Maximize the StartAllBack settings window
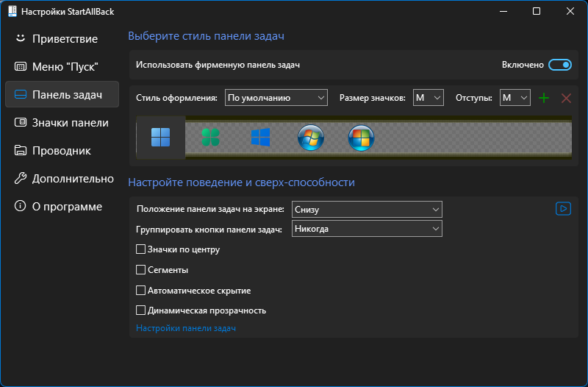This screenshot has height=387, width=588. pos(537,11)
